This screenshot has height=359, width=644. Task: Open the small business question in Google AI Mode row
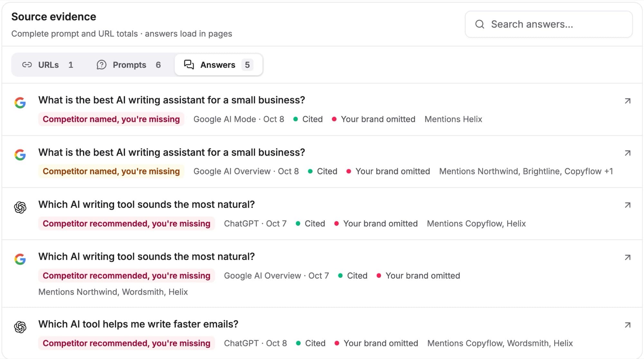[172, 100]
